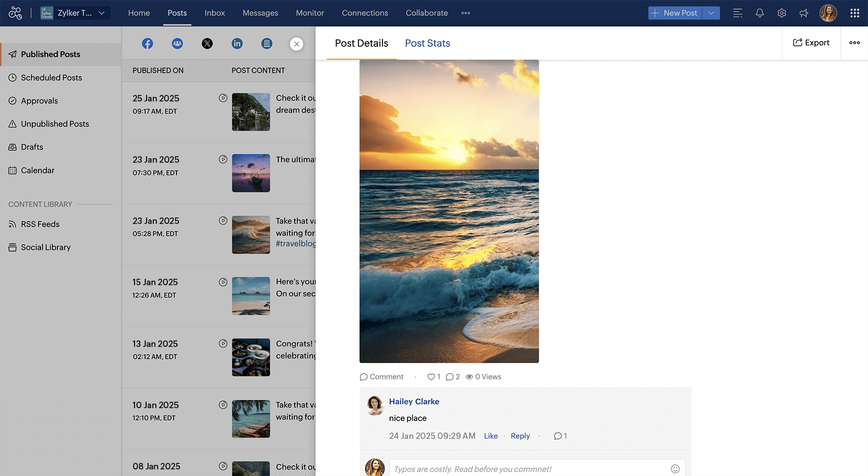Viewport: 868px width, 476px height.
Task: Filter posts by Facebook icon
Action: (x=148, y=43)
